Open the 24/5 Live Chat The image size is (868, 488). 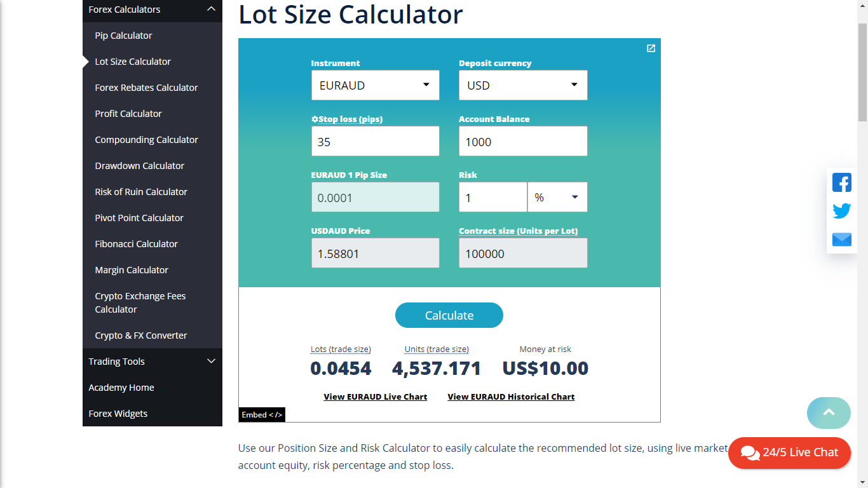click(789, 452)
